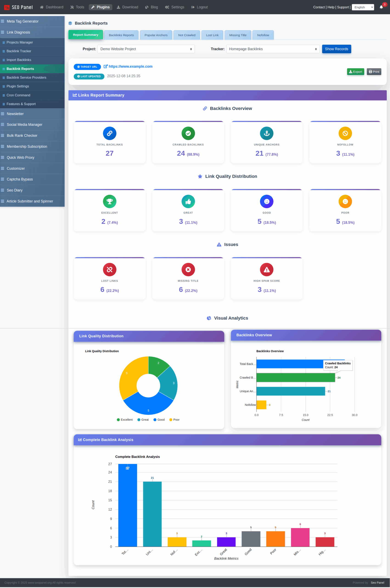390x588 pixels.
Task: Click the external link icon beside target URL
Action: pos(105,66)
